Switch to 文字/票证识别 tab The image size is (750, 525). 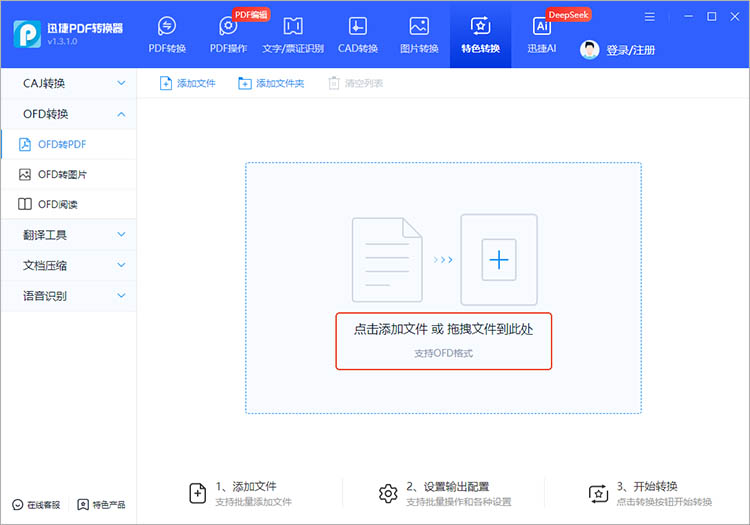(x=293, y=34)
